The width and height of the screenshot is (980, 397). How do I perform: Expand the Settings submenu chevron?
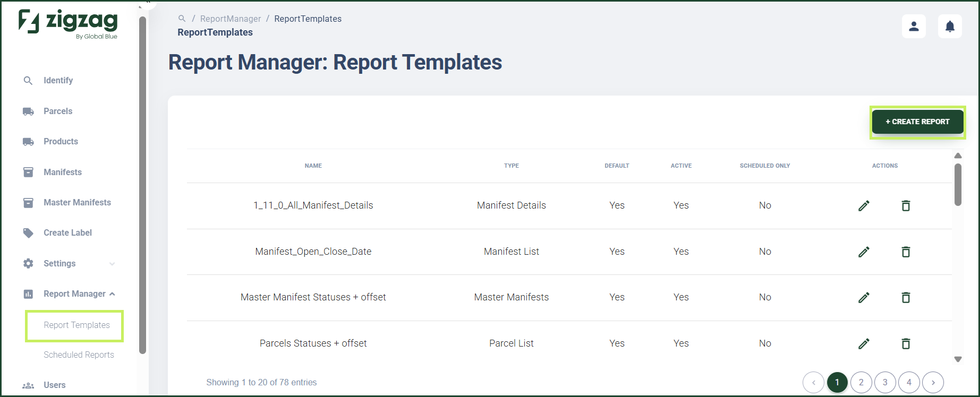tap(112, 264)
